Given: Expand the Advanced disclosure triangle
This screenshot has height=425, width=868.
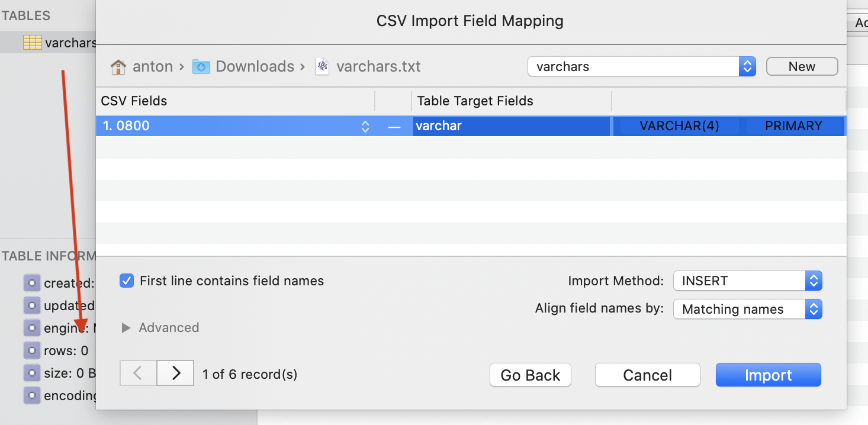Looking at the screenshot, I should (x=126, y=327).
